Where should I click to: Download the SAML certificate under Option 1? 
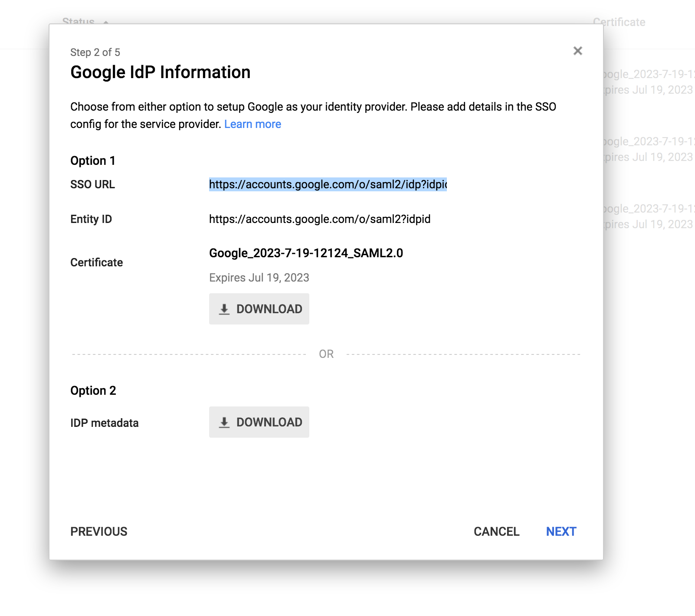point(259,309)
